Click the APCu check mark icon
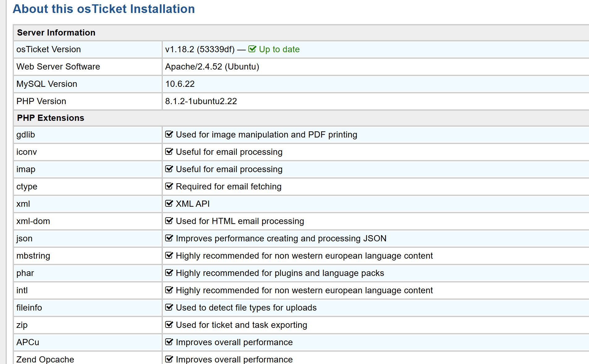Screen dimensions: 589x364 tap(169, 342)
